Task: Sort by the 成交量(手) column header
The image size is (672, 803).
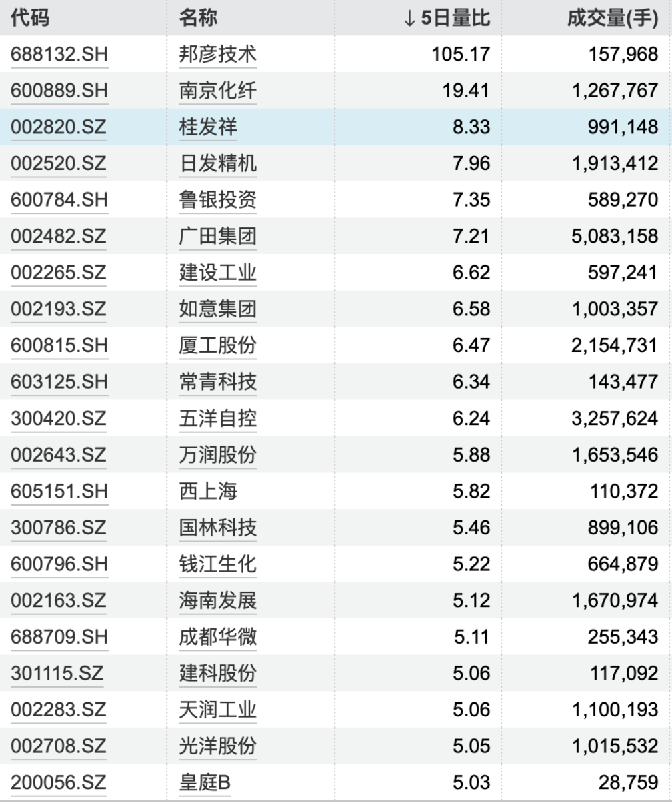Action: pos(612,19)
